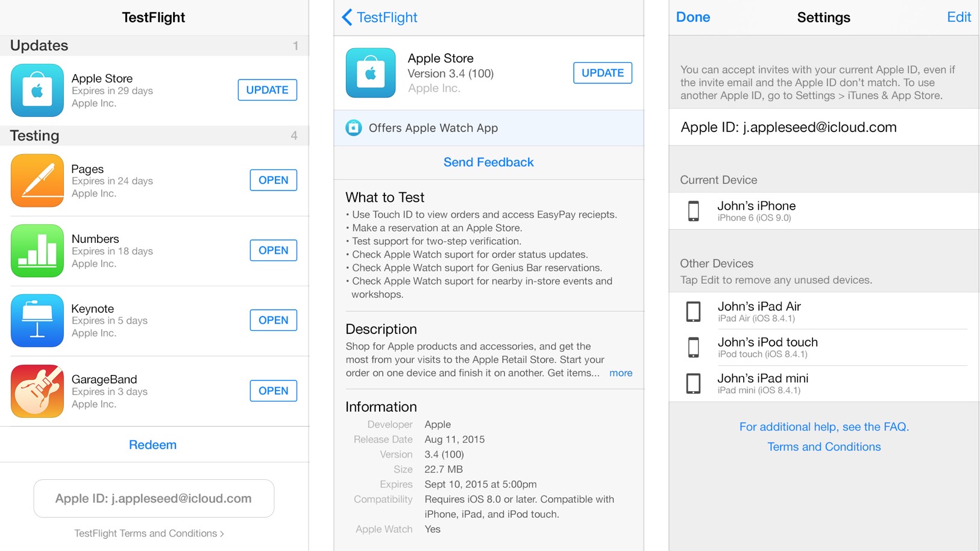Tap Edit in Settings header
This screenshot has height=551, width=980.
coord(959,17)
